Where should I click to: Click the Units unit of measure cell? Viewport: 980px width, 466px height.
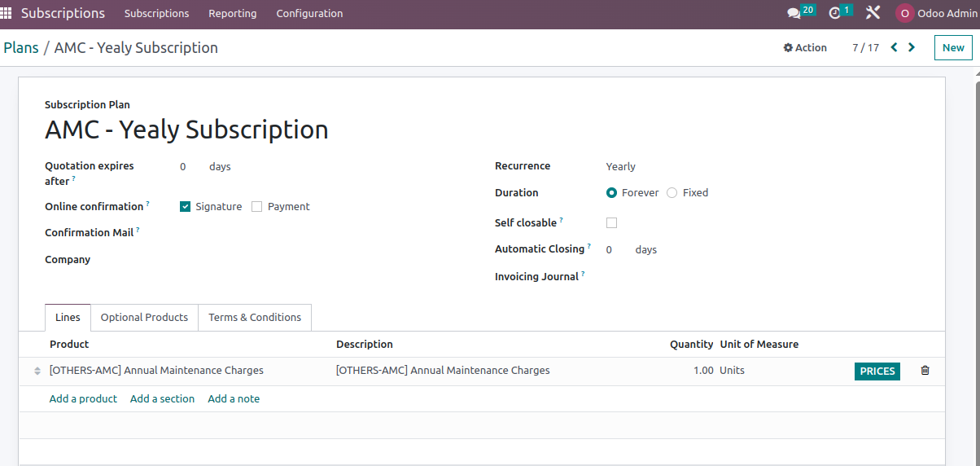pos(732,370)
